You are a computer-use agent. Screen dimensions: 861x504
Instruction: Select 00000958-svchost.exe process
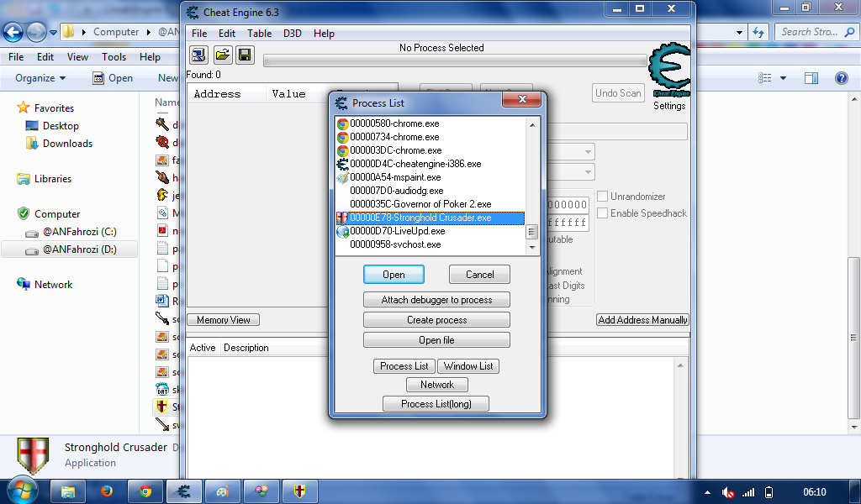(x=430, y=244)
